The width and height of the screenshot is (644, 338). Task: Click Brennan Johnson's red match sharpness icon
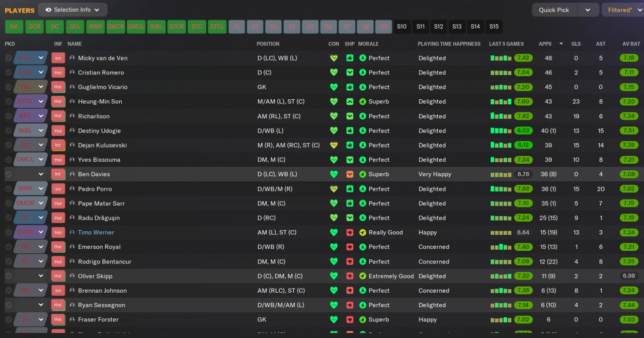pyautogui.click(x=350, y=291)
